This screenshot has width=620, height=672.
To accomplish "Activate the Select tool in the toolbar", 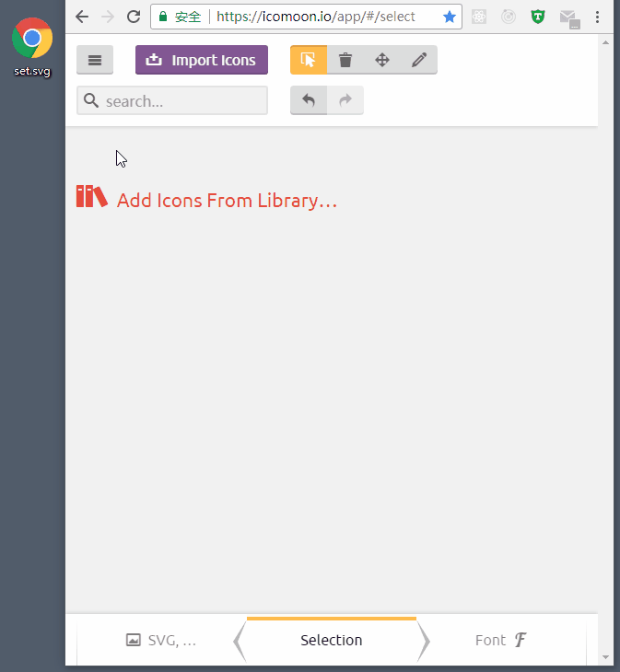I will 309,60.
